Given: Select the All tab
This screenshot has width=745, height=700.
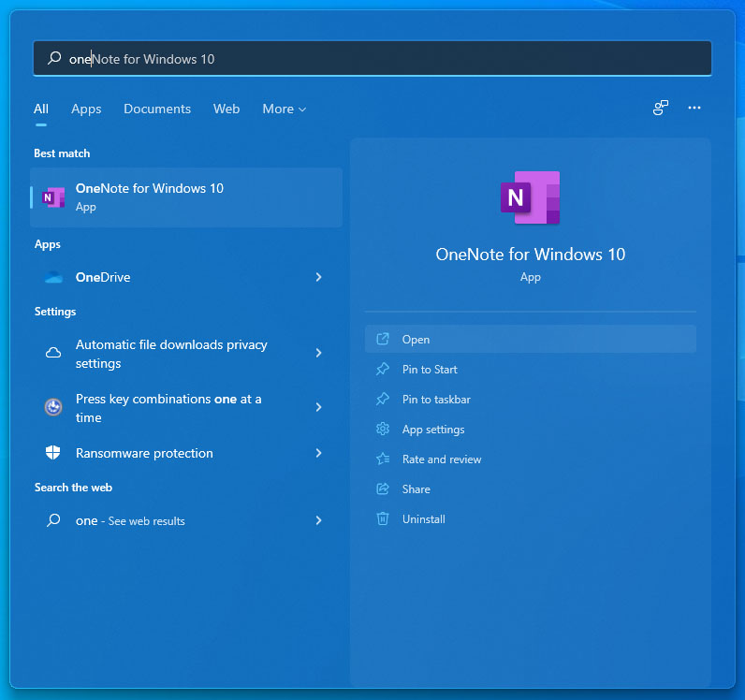Looking at the screenshot, I should tap(41, 109).
